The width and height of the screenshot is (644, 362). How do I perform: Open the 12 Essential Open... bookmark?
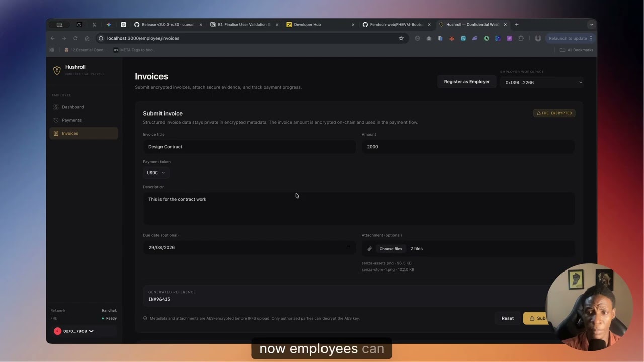pos(85,50)
